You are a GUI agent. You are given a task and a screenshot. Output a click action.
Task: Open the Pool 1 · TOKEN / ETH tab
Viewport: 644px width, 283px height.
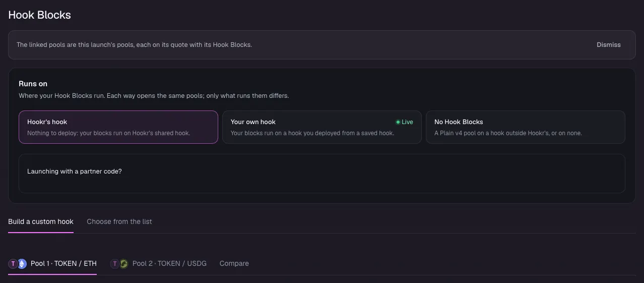[x=52, y=263]
